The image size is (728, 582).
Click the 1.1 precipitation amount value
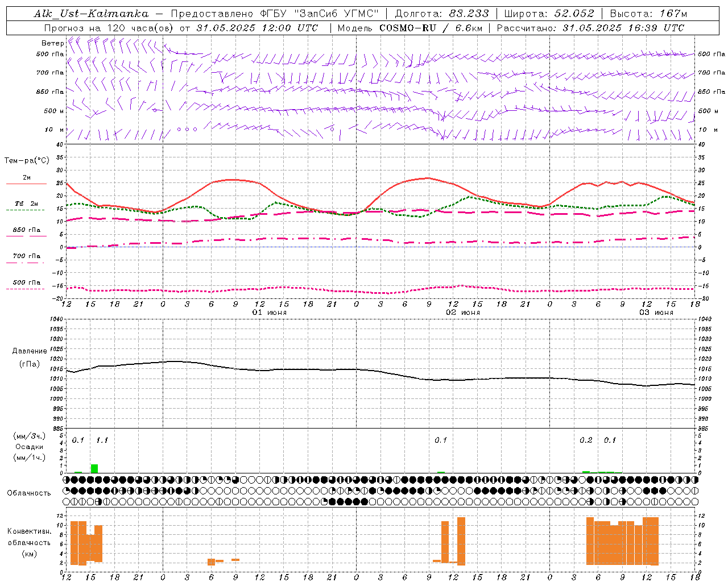click(102, 440)
